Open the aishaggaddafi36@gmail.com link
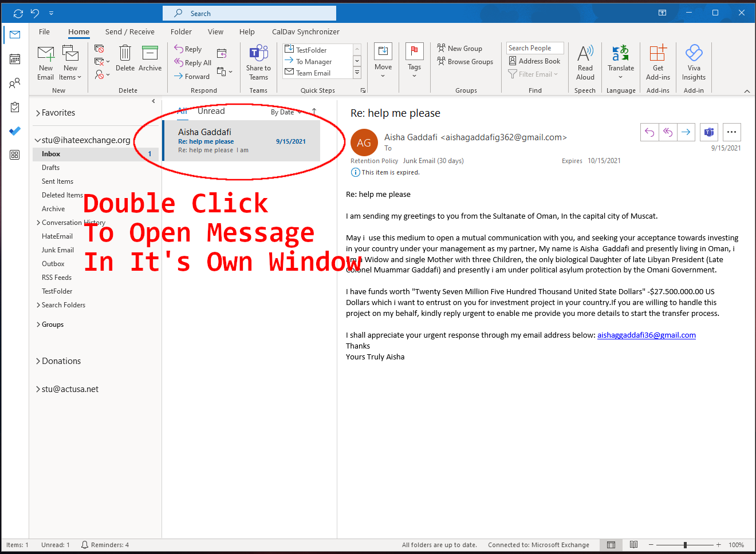This screenshot has height=554, width=756. (x=647, y=335)
